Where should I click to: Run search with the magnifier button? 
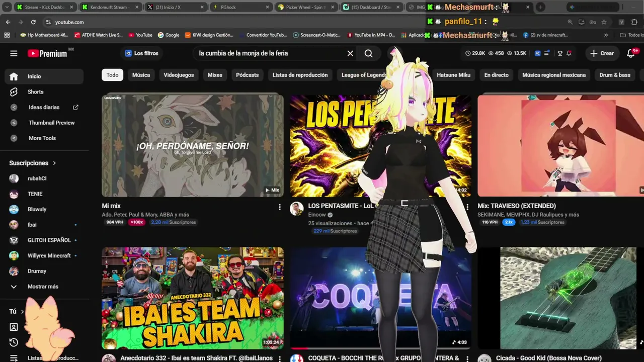(369, 53)
